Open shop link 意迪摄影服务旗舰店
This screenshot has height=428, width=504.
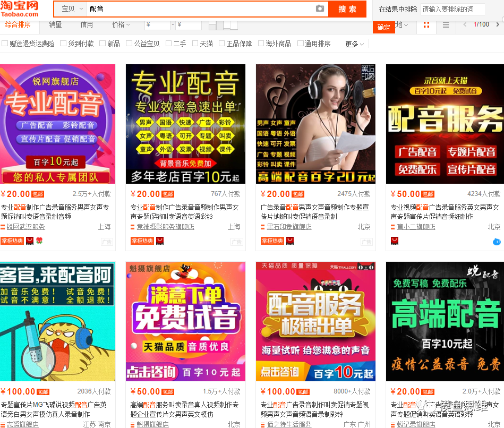click(x=166, y=227)
